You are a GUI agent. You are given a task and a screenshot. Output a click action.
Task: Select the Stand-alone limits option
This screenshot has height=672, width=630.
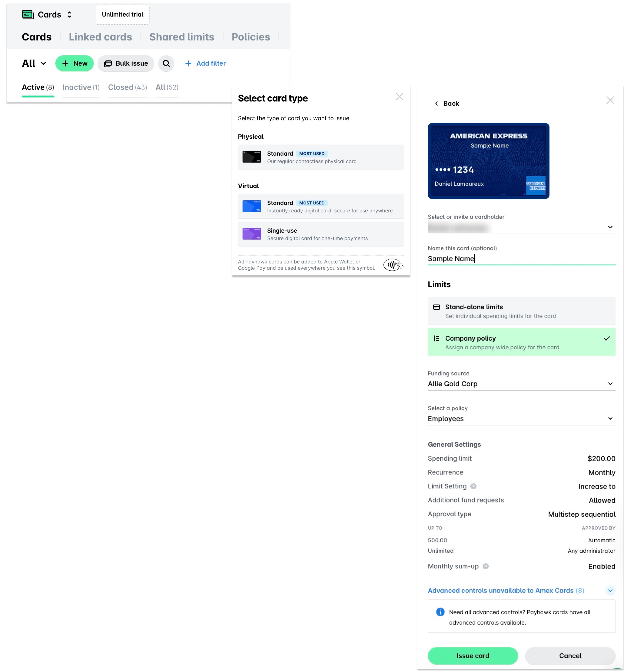point(521,311)
